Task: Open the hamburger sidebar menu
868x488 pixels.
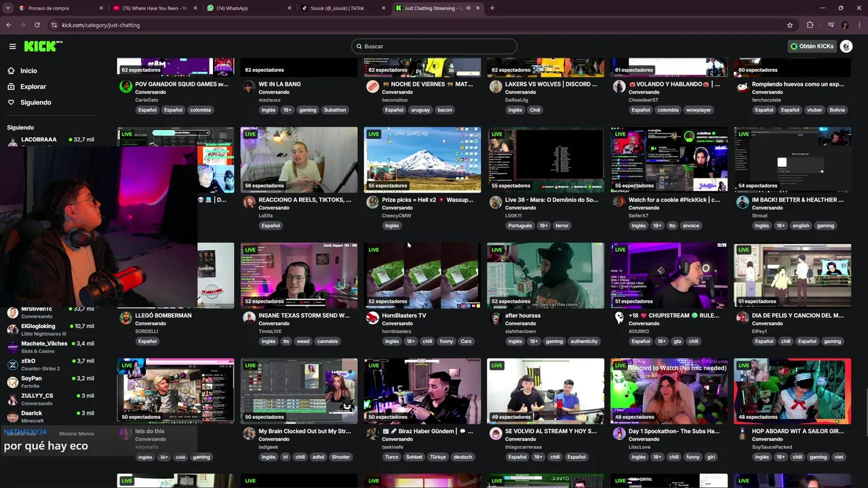Action: 12,46
